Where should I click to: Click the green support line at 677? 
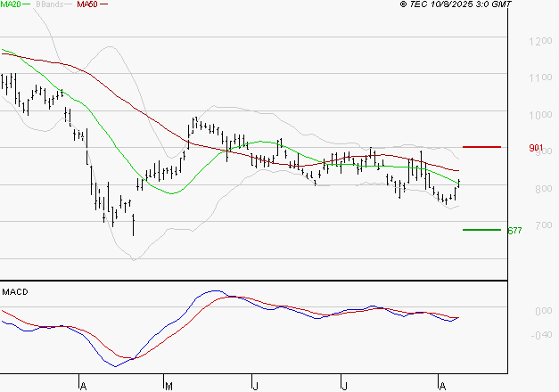click(x=481, y=230)
